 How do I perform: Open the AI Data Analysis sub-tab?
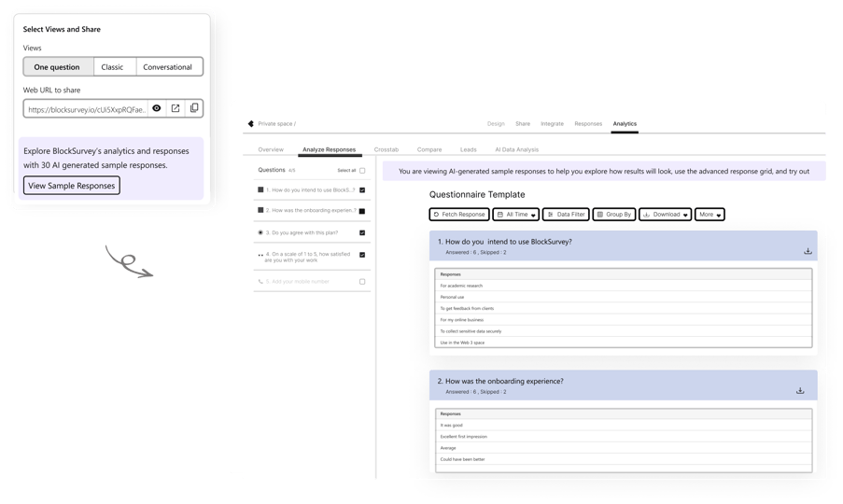pyautogui.click(x=516, y=149)
